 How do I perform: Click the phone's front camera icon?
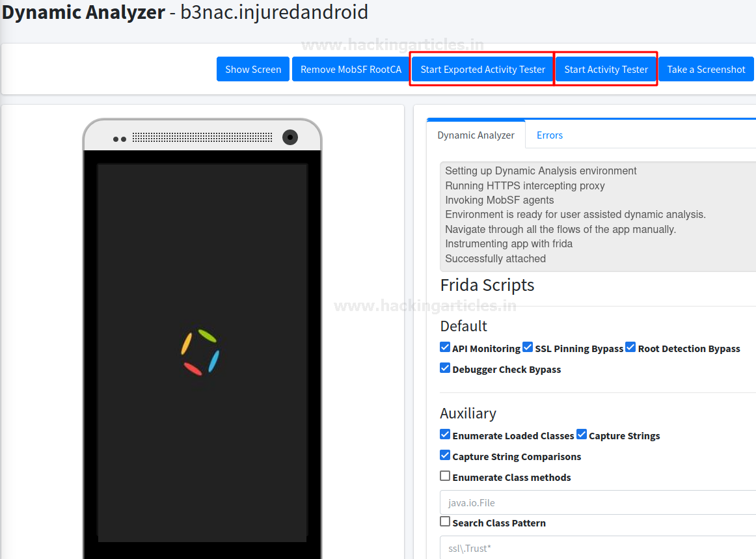[290, 137]
